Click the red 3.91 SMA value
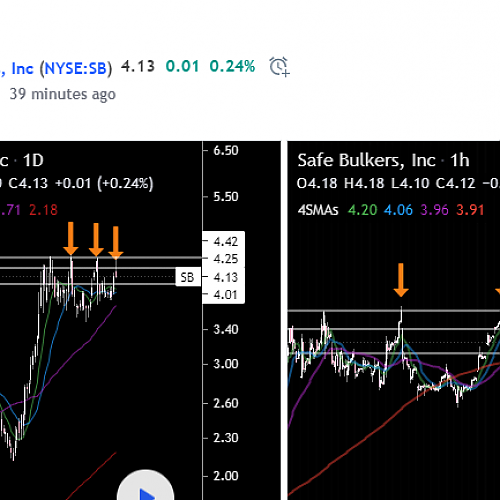The width and height of the screenshot is (500, 500). tap(470, 210)
